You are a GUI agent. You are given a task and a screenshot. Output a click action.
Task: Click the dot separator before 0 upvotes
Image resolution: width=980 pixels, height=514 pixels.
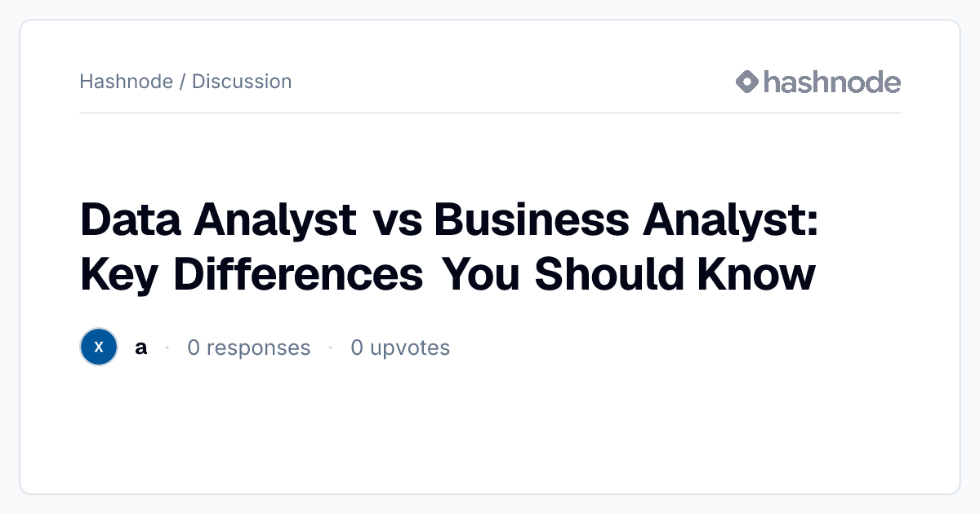(x=331, y=348)
